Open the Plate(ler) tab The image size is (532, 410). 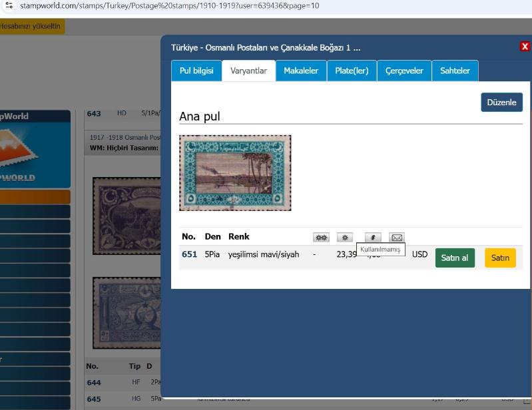coord(352,71)
